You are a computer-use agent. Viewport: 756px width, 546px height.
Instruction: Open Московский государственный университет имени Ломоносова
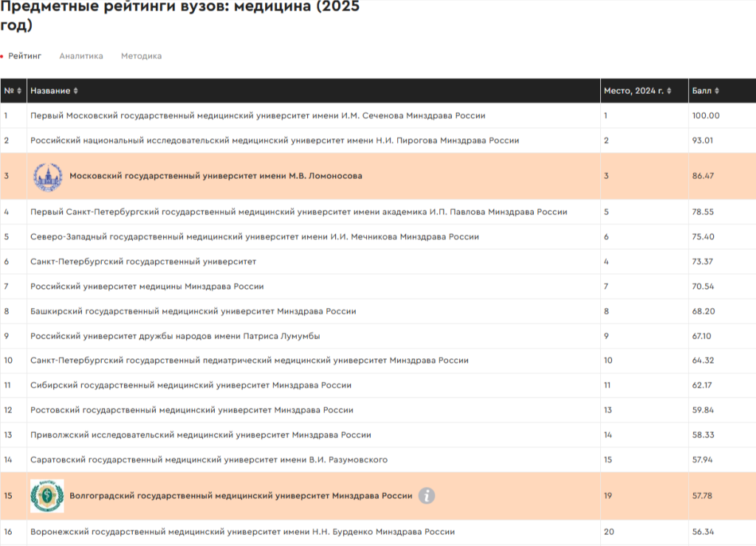pos(216,176)
